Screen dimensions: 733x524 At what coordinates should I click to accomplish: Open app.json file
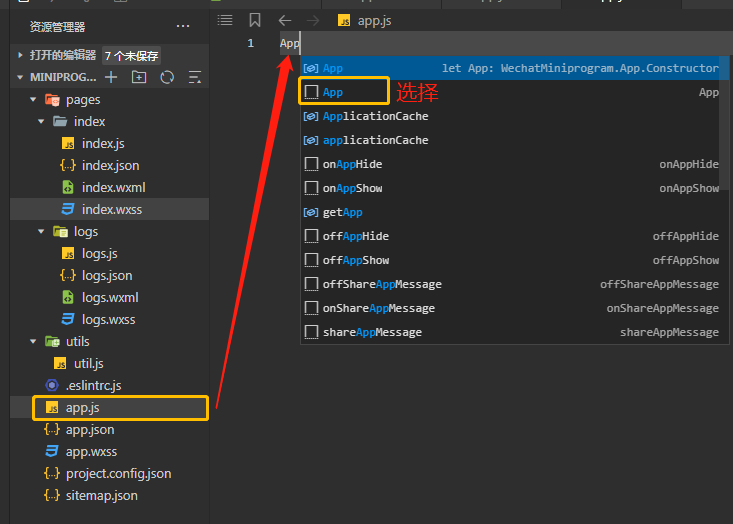[109, 430]
